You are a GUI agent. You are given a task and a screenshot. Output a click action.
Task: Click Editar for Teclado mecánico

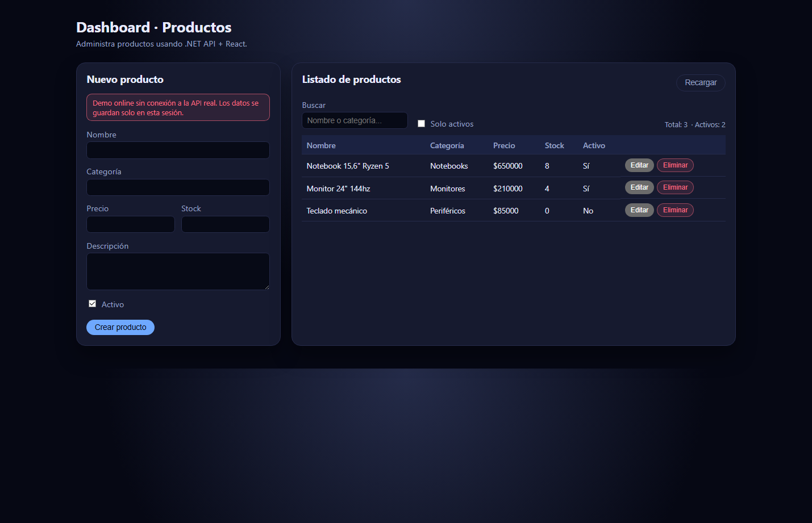click(x=639, y=210)
